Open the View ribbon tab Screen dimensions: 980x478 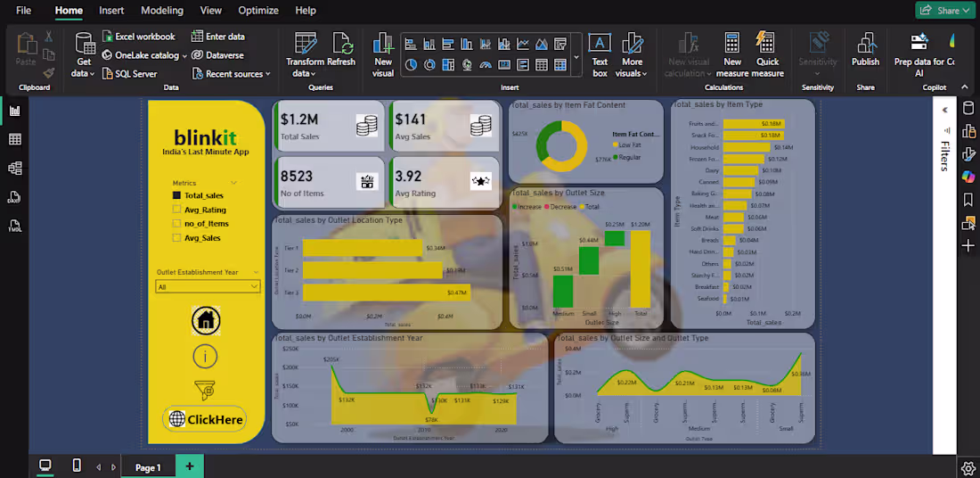(x=210, y=11)
